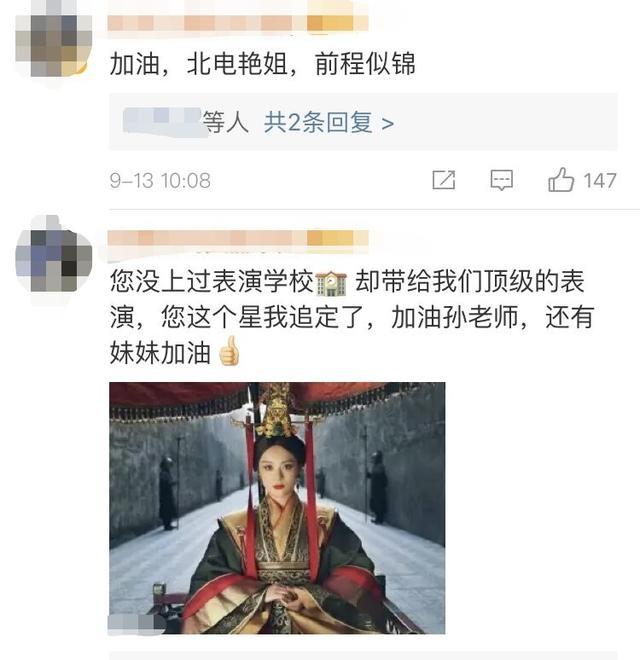Viewport: 640px width, 660px height.
Task: Open the second commenter's pixelated avatar
Action: tap(53, 256)
